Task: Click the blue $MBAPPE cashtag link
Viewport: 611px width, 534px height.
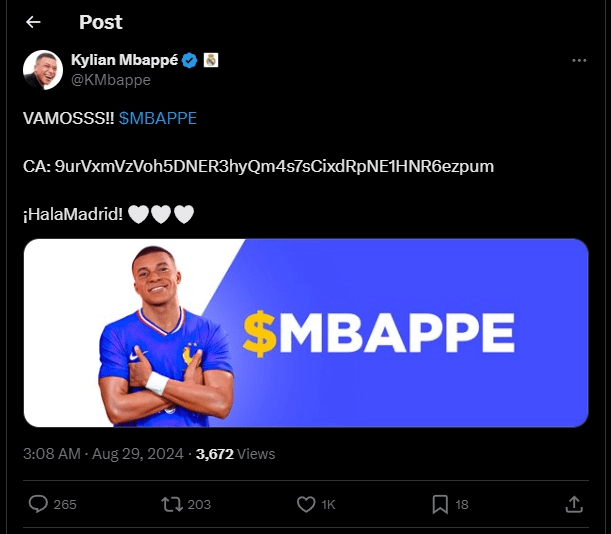Action: click(x=157, y=118)
